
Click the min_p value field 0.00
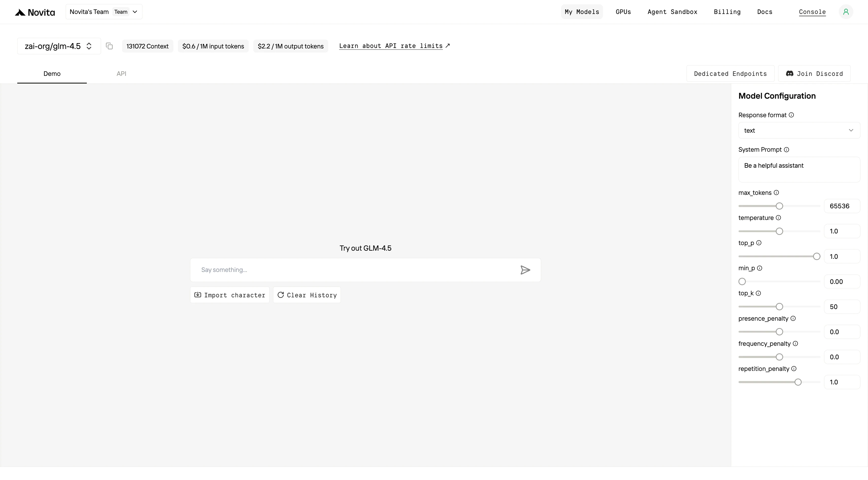click(x=842, y=282)
